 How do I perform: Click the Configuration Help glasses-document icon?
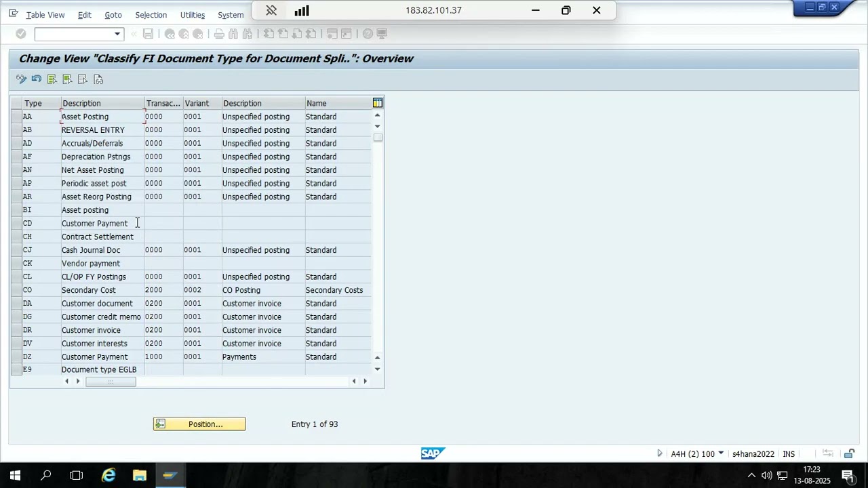[x=98, y=79]
